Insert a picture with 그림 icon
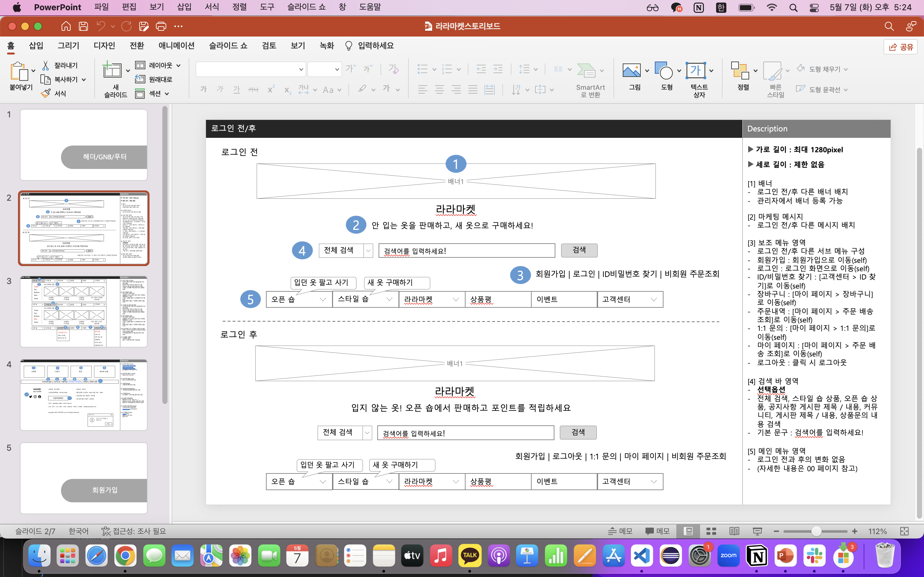Viewport: 924px width, 577px height. [x=631, y=71]
